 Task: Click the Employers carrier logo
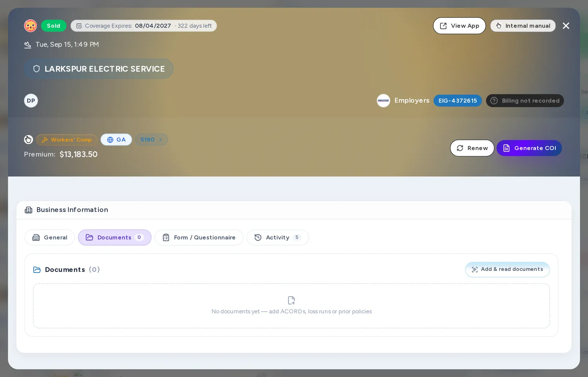pyautogui.click(x=383, y=101)
